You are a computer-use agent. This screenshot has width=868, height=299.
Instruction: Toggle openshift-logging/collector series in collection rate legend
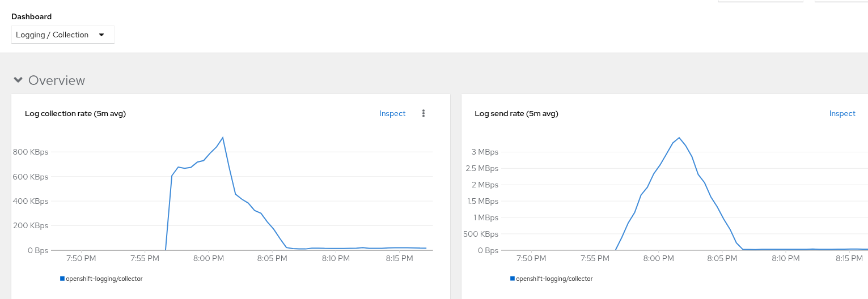(104, 279)
